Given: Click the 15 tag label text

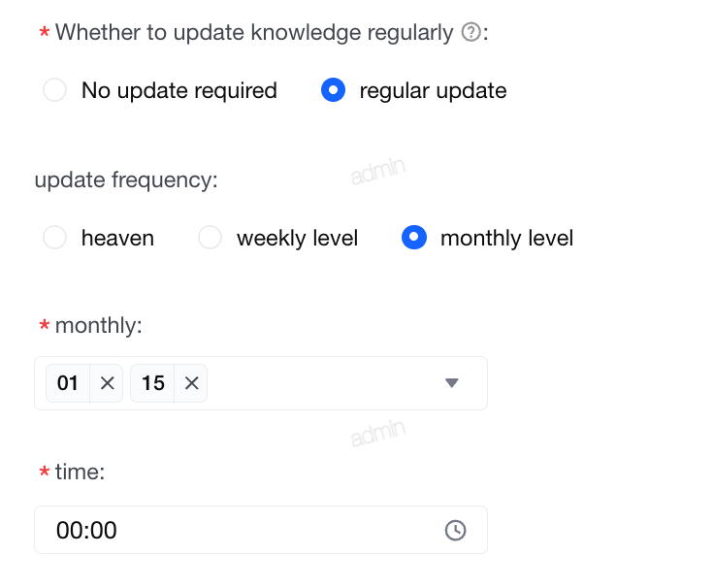Looking at the screenshot, I should [153, 383].
